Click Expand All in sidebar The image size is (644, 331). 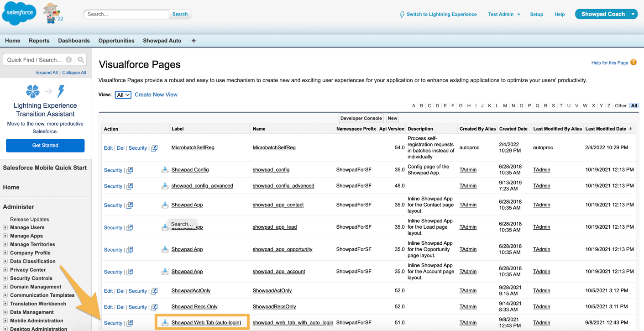pyautogui.click(x=47, y=73)
